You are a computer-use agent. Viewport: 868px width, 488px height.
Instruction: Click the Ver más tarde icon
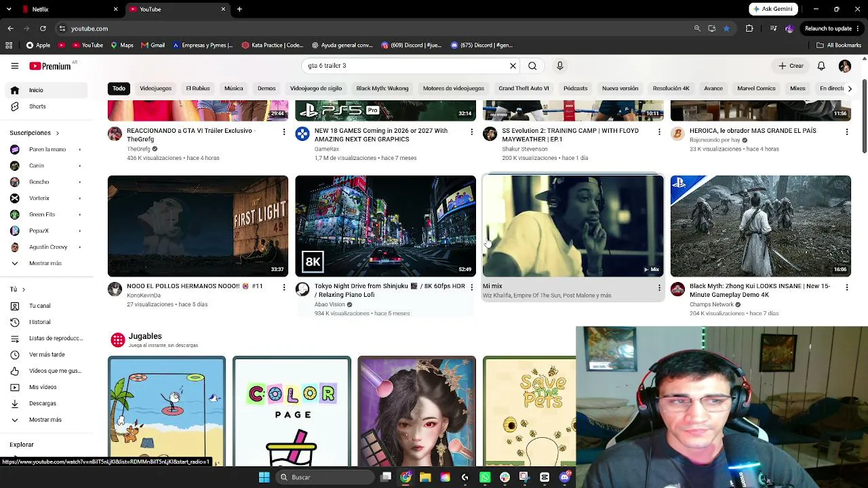pos(15,354)
